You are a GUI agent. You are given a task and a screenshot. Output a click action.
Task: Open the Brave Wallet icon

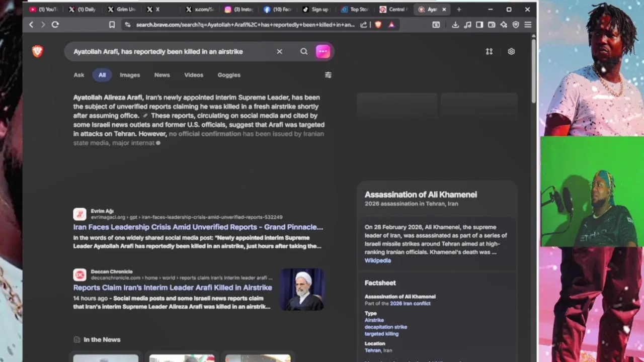coord(492,25)
